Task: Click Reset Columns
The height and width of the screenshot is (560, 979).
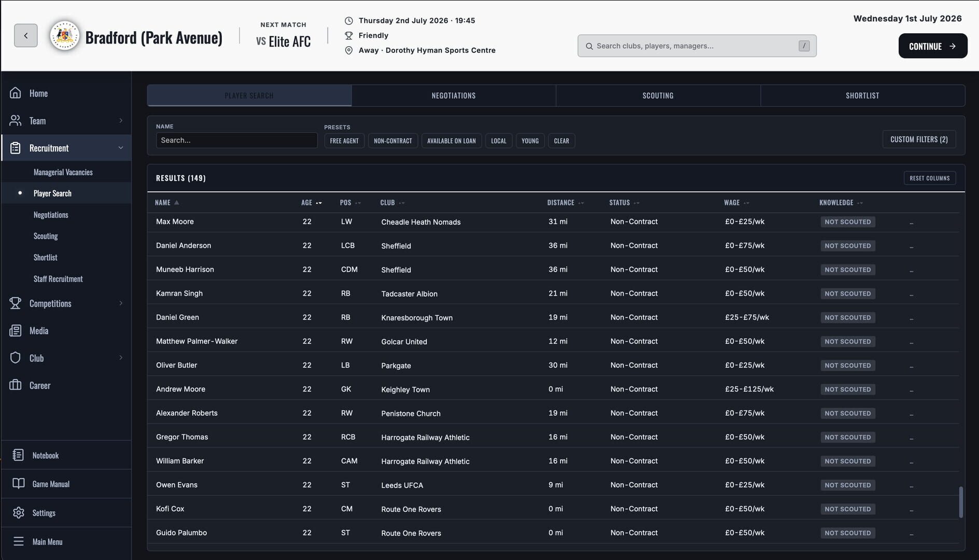Action: pyautogui.click(x=930, y=178)
